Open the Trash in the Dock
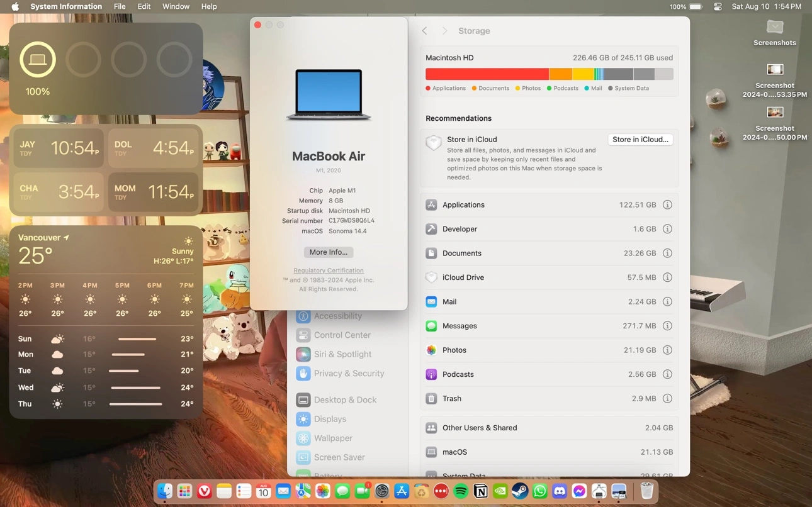Image resolution: width=812 pixels, height=507 pixels. click(x=647, y=491)
